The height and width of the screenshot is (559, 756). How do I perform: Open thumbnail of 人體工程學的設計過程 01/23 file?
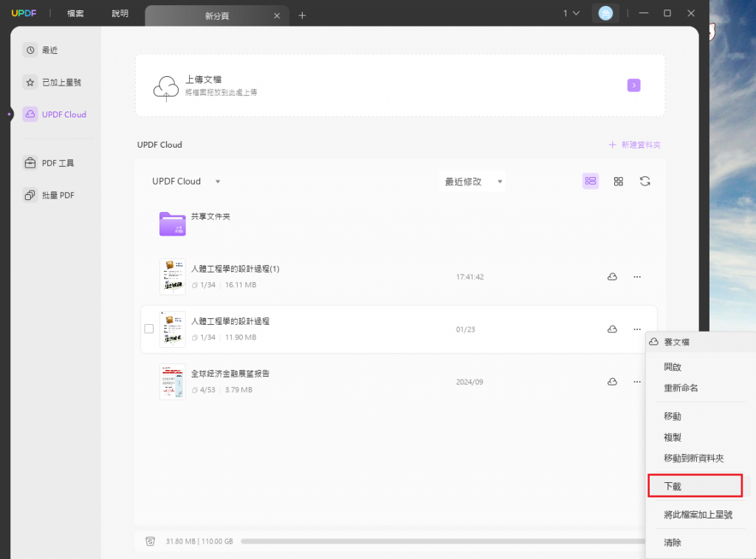point(173,329)
